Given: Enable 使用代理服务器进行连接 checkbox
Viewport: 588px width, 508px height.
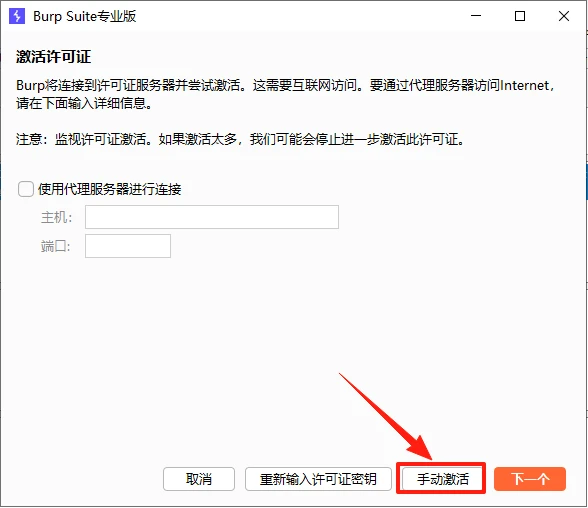Looking at the screenshot, I should coord(26,189).
